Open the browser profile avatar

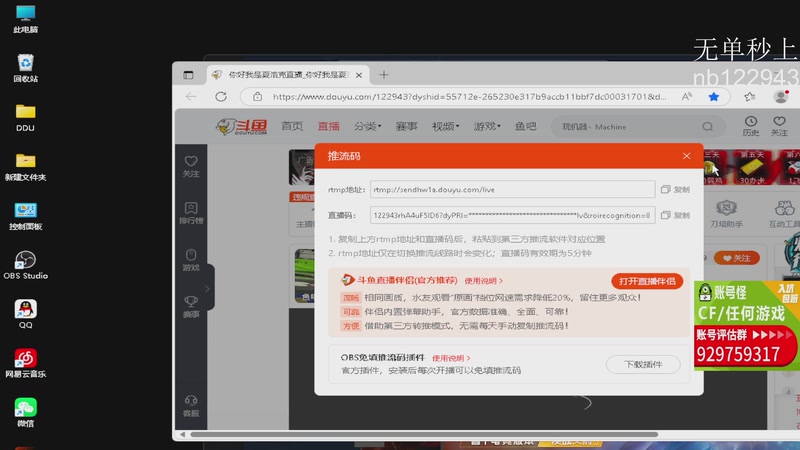click(780, 96)
